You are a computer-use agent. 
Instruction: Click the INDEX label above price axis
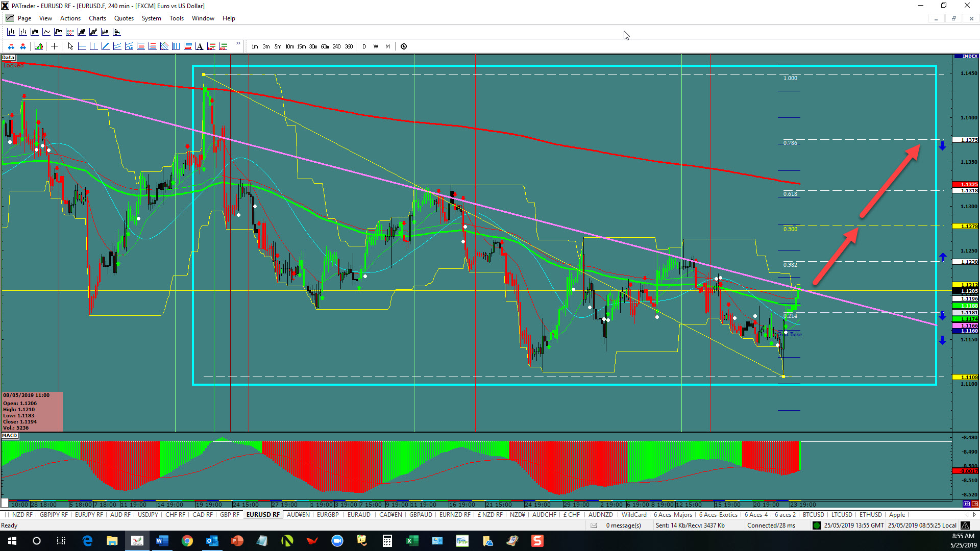pyautogui.click(x=966, y=56)
